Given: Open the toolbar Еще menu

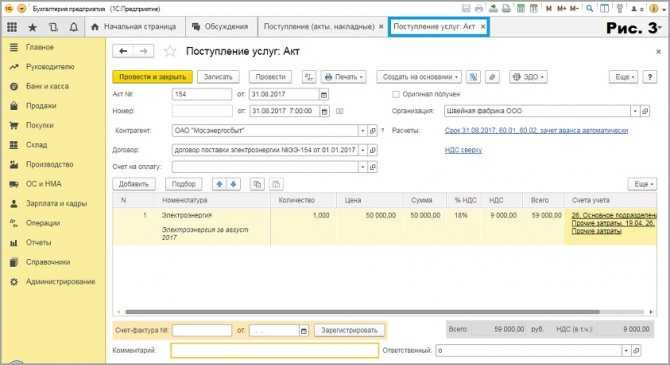Looking at the screenshot, I should pos(623,77).
